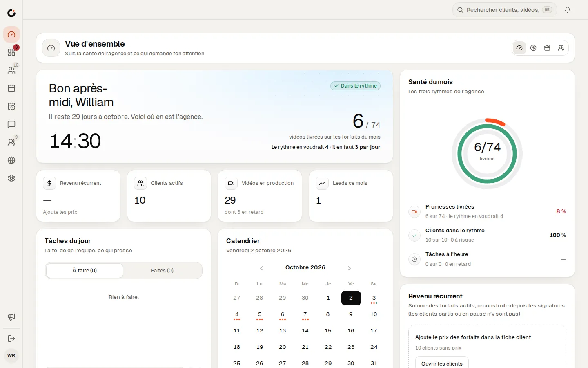The height and width of the screenshot is (368, 588).
Task: Open the "Revenu récurrent" stat card
Action: (78, 196)
